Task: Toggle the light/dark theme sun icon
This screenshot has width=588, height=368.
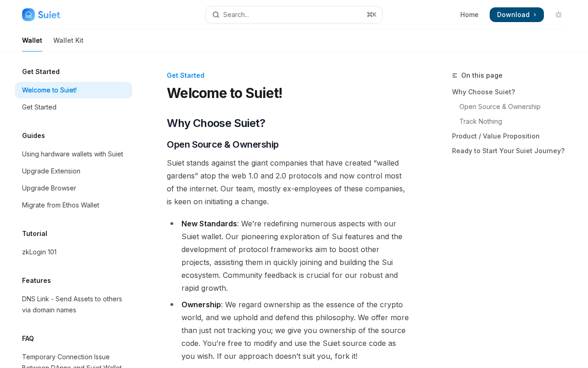Action: pyautogui.click(x=559, y=15)
